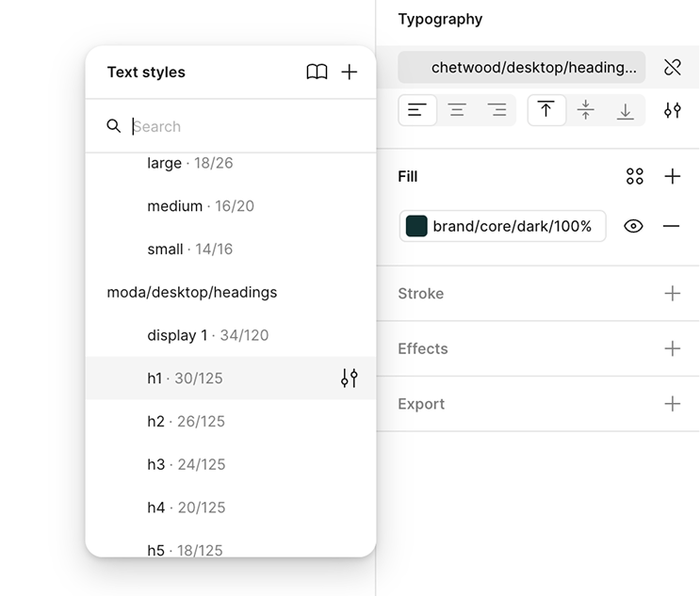Open the Fill styles four-dots icon
Image resolution: width=700 pixels, height=596 pixels.
tap(635, 176)
